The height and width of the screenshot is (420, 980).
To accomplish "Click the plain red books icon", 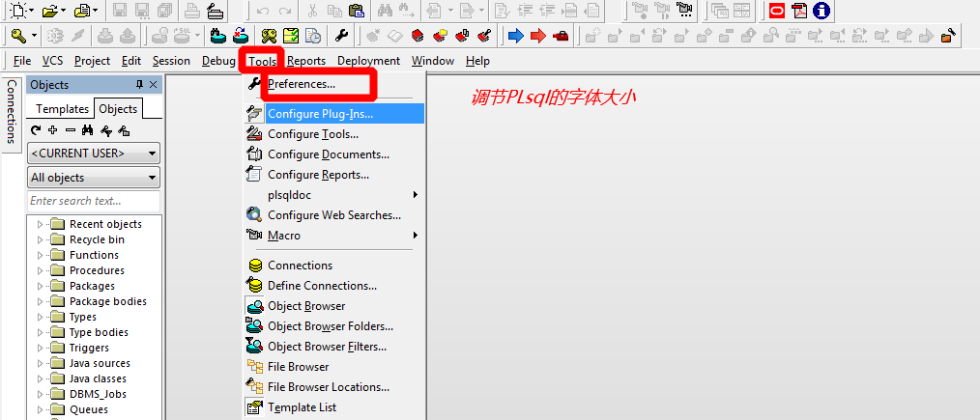I will 418,36.
